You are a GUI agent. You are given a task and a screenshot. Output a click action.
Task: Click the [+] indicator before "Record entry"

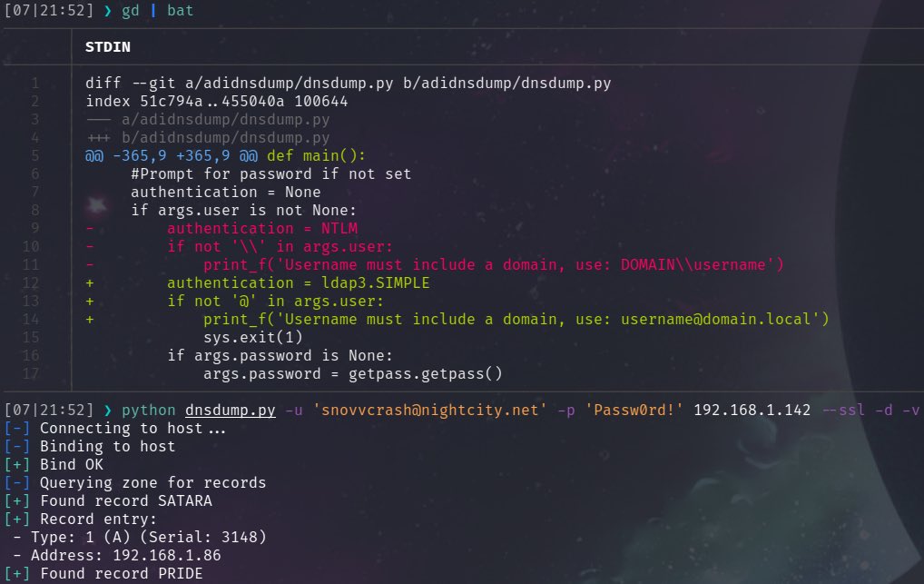coord(16,519)
